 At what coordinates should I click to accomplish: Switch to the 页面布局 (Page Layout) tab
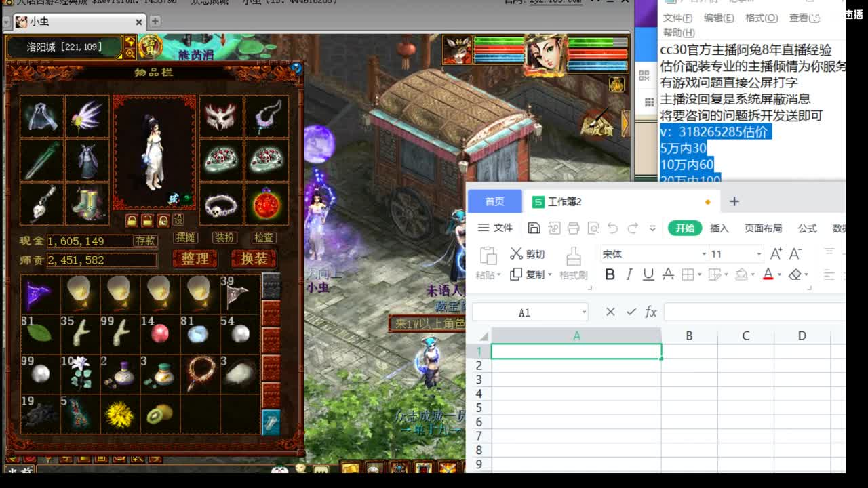point(763,228)
